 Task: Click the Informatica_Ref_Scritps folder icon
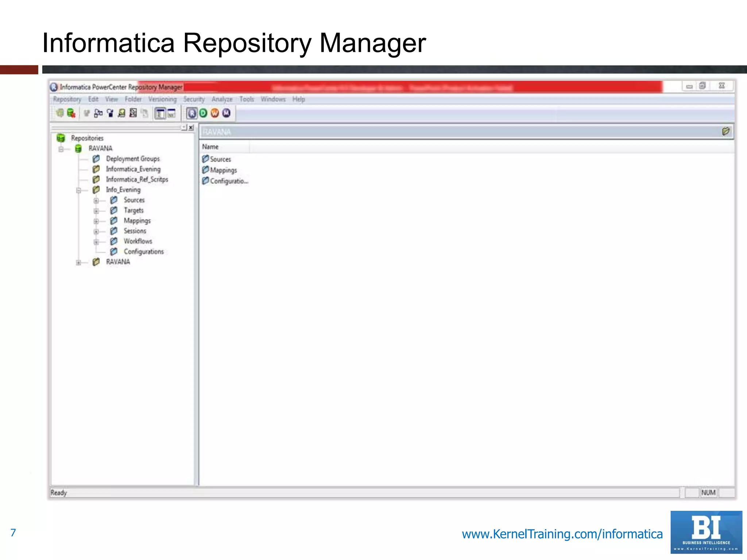coord(96,179)
